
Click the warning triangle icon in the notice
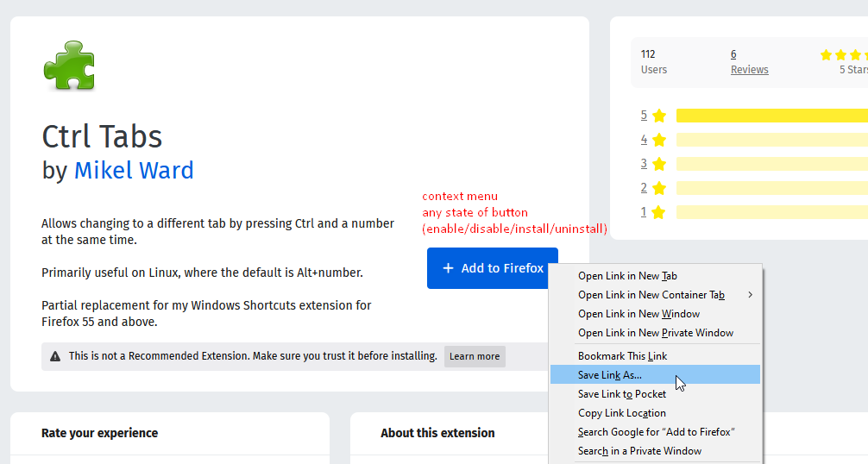pos(55,356)
